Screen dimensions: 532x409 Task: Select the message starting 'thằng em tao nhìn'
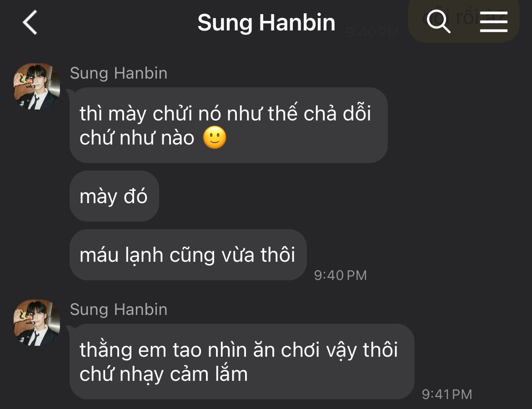click(x=242, y=362)
